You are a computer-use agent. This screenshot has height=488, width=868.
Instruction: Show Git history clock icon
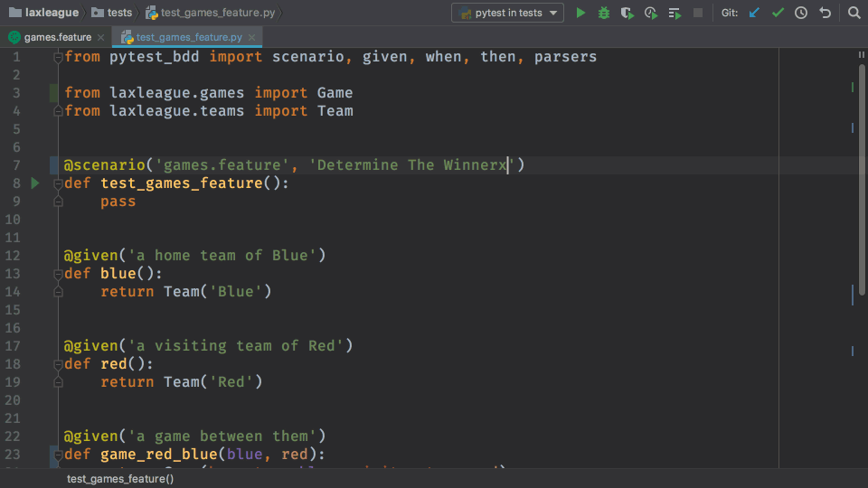[801, 13]
